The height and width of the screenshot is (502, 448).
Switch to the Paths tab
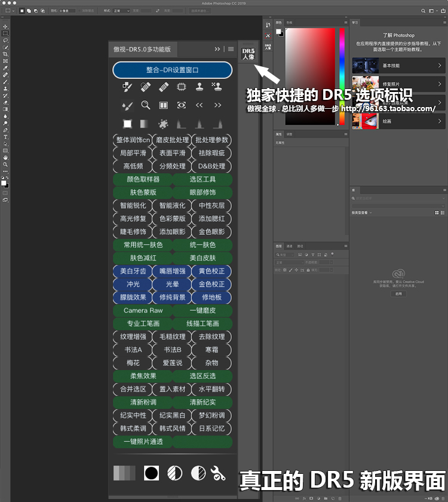300,246
